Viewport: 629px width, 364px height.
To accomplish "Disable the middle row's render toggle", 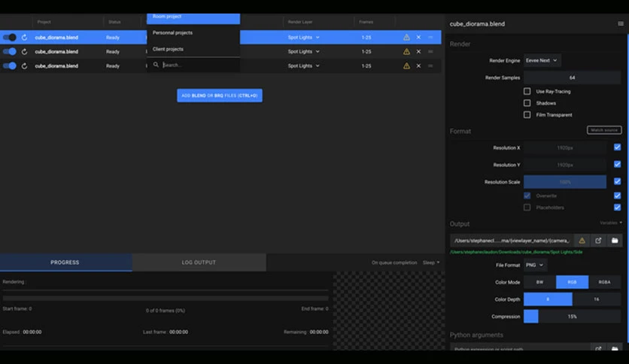I will 10,51.
